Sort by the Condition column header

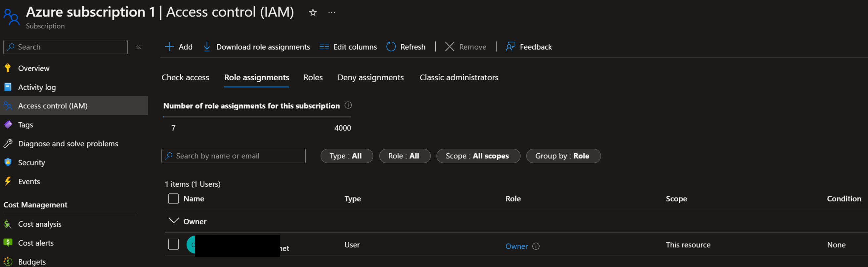tap(844, 199)
